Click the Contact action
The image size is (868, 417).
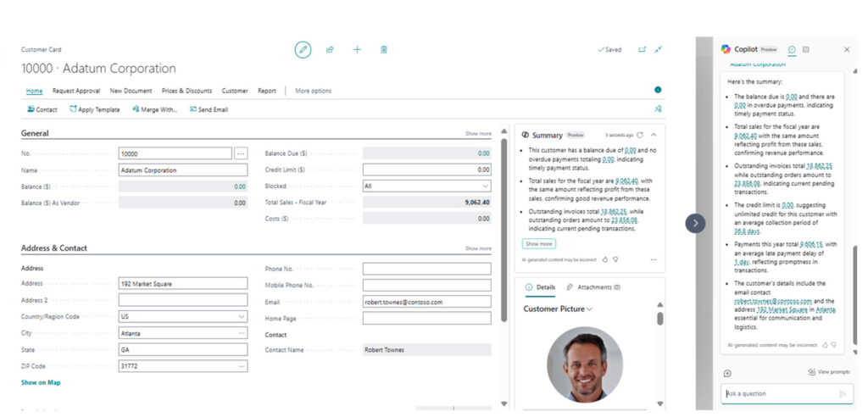click(42, 109)
